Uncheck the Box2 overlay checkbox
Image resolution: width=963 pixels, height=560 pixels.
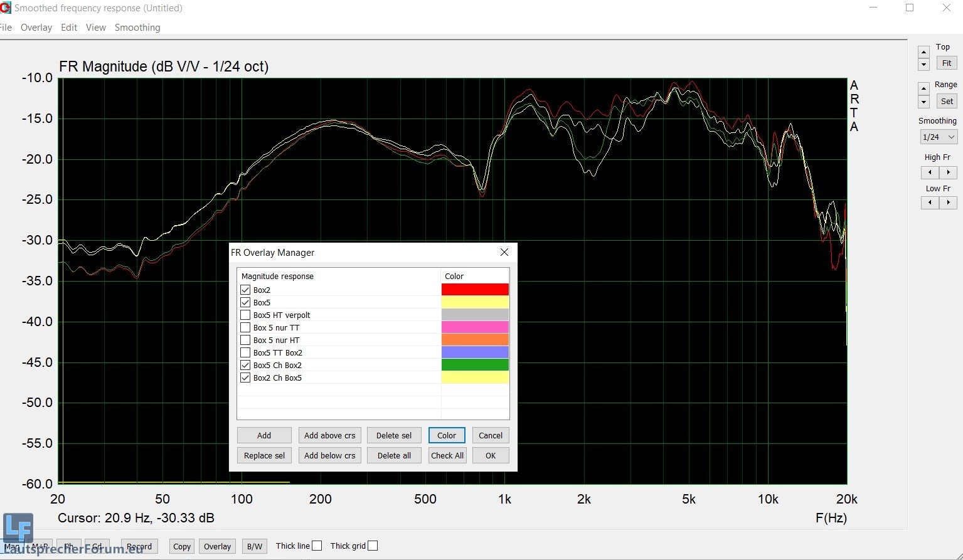(x=245, y=290)
